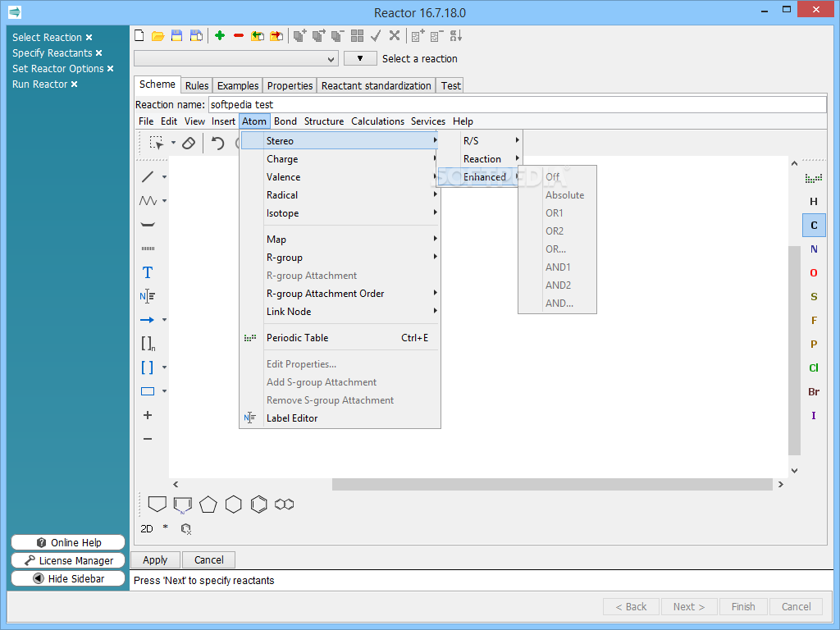Image resolution: width=840 pixels, height=630 pixels.
Task: Select Fluorine atom in the atom bar
Action: pyautogui.click(x=814, y=321)
